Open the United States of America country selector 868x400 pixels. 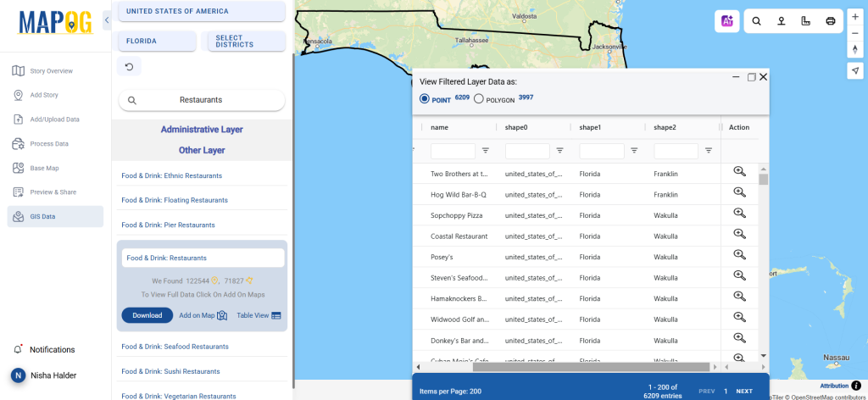coord(202,11)
